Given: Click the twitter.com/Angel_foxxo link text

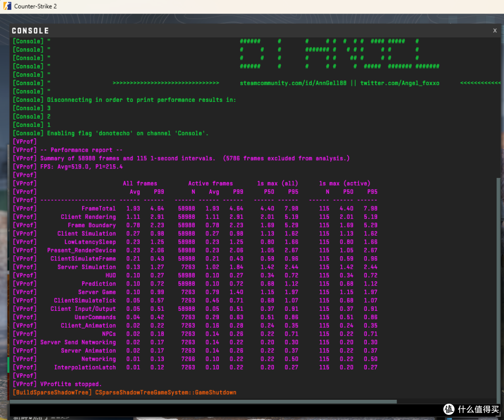Looking at the screenshot, I should pos(399,83).
